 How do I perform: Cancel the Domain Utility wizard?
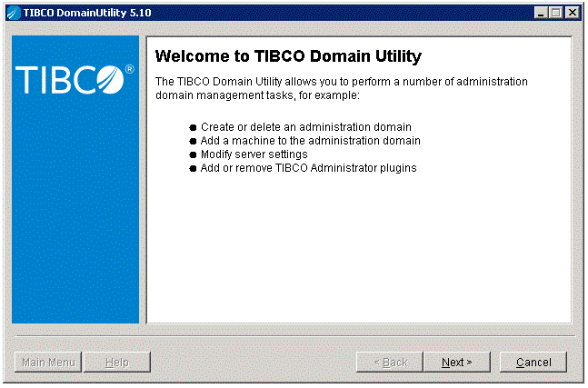pyautogui.click(x=533, y=363)
